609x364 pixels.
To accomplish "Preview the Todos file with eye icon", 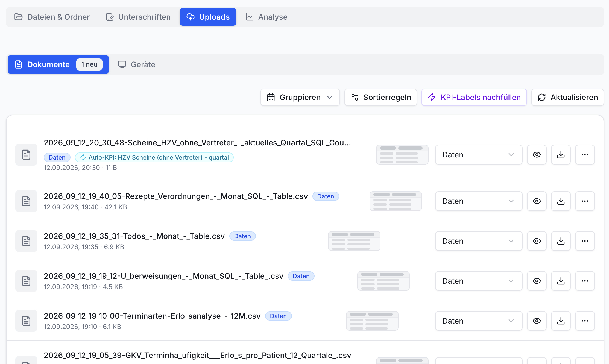I will click(537, 241).
